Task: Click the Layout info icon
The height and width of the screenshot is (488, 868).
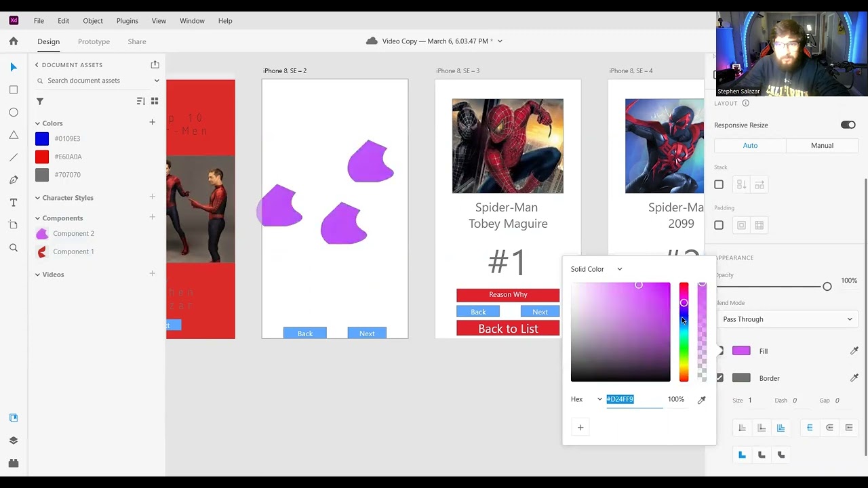Action: [745, 103]
